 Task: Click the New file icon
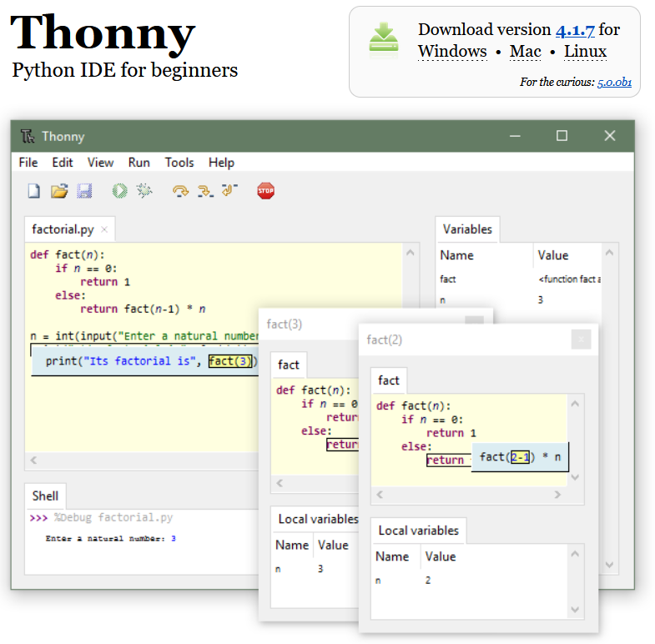(x=34, y=191)
